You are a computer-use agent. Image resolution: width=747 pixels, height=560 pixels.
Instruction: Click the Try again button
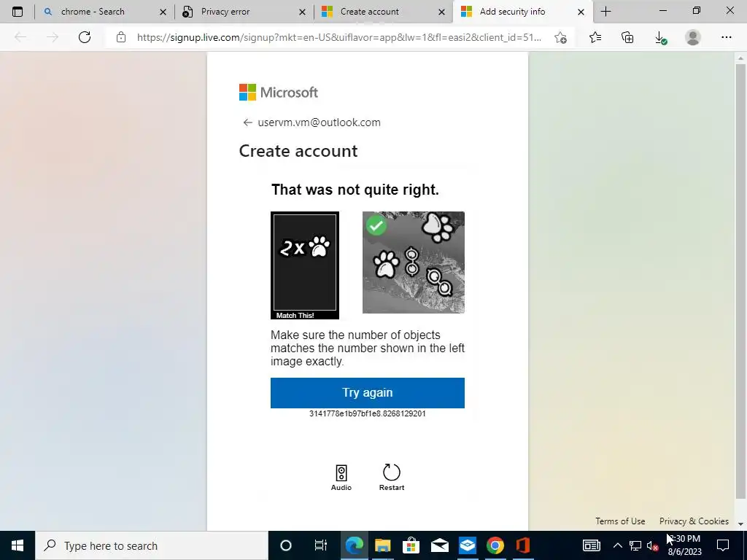click(x=368, y=393)
